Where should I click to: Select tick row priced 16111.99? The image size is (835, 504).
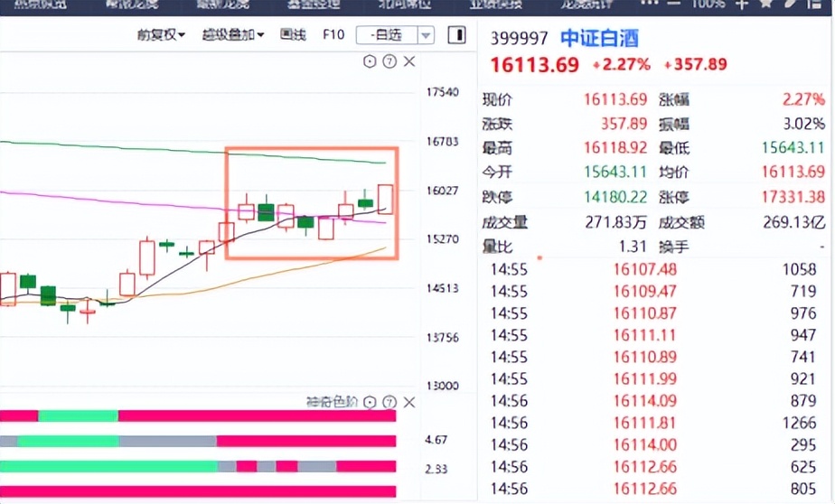653,379
